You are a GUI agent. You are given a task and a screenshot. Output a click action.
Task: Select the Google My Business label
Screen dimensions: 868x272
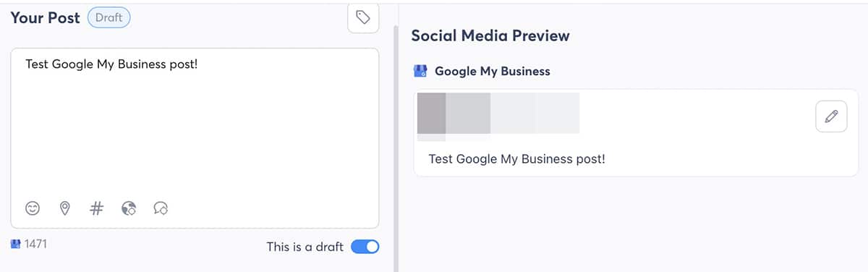[x=493, y=71]
